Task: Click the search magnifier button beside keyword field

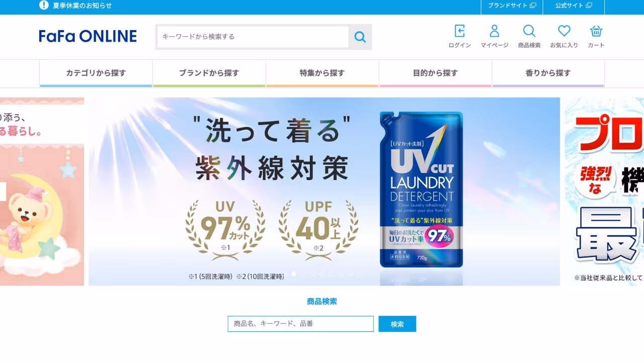Action: pos(360,37)
